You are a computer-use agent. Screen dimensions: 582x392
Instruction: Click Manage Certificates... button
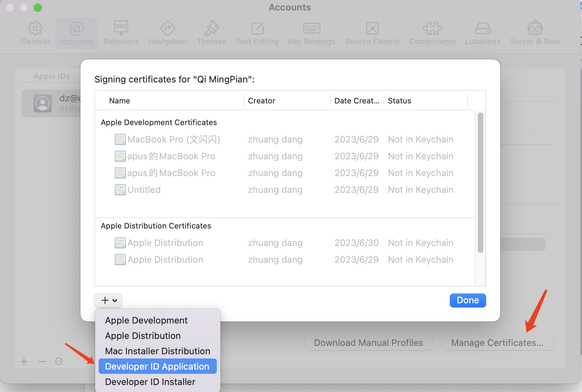[x=497, y=343]
